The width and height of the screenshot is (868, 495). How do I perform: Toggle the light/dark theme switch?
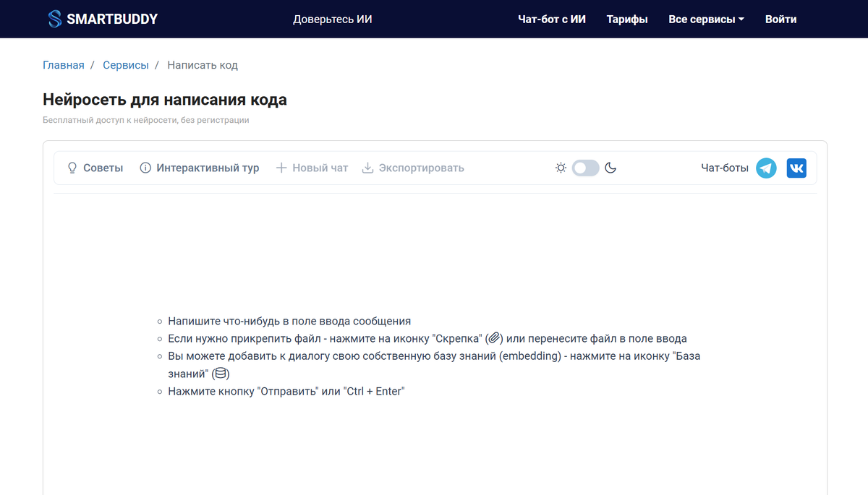pos(585,168)
